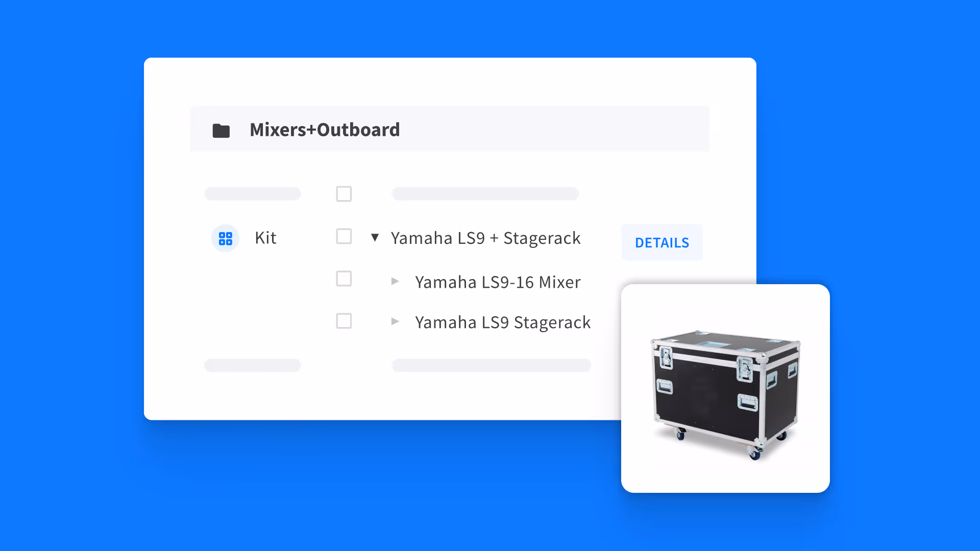Expand the Yamaha LS9 Stagerack item
This screenshot has width=980, height=551.
click(395, 321)
